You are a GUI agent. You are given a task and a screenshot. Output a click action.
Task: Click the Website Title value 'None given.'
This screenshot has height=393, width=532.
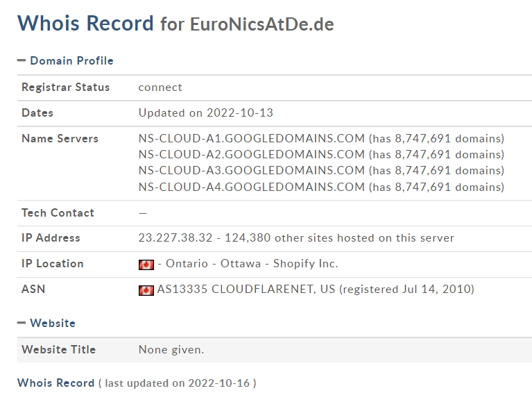[171, 349]
